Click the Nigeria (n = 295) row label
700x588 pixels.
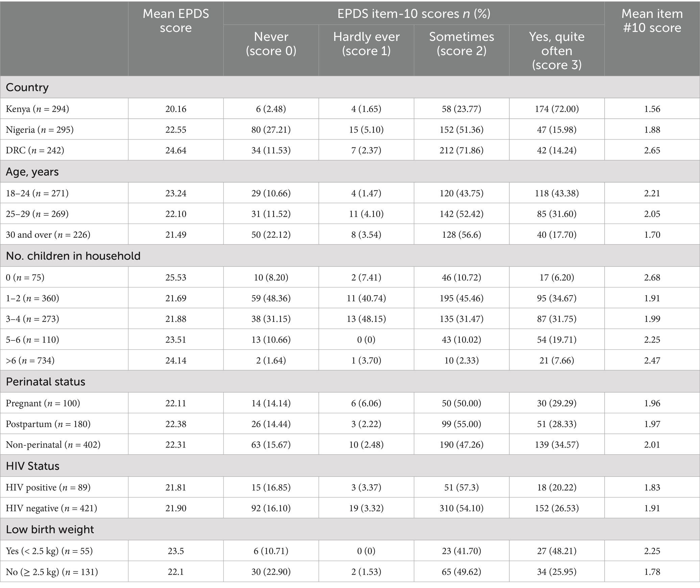coord(40,130)
